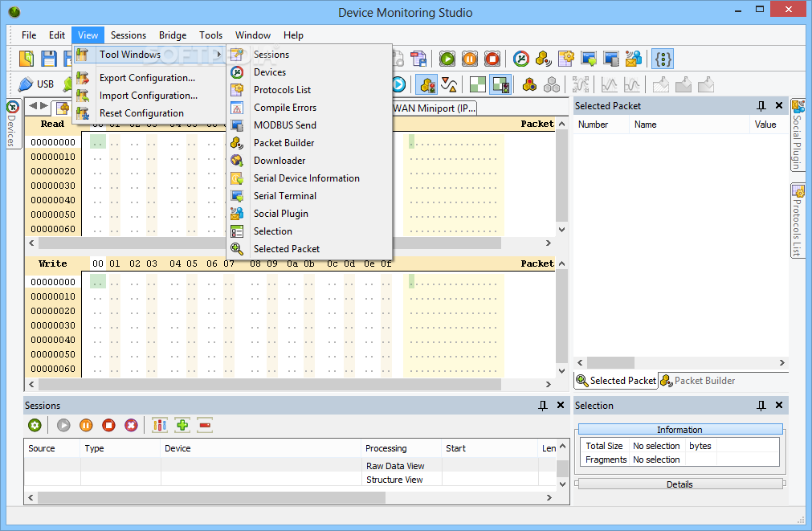
Task: Switch to the Packet Builder tab
Action: 698,381
